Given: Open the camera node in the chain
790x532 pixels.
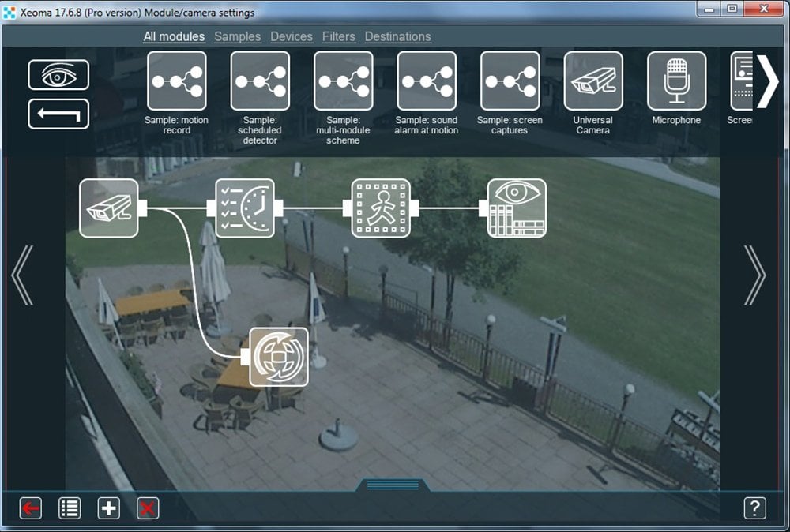Looking at the screenshot, I should pos(109,208).
